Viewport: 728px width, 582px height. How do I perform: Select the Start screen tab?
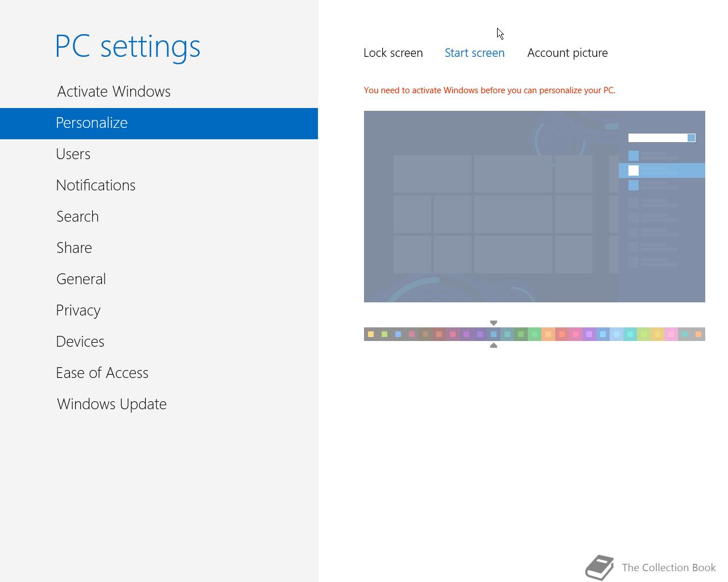click(474, 53)
